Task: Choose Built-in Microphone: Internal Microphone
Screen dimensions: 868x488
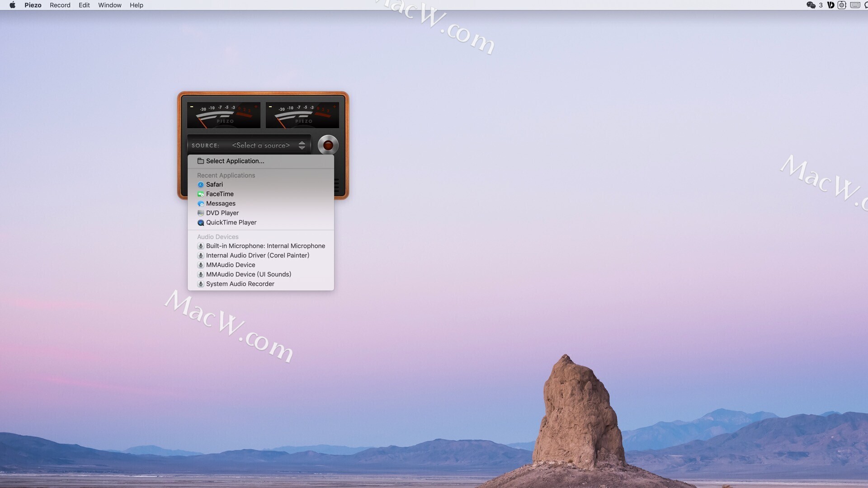Action: (x=261, y=246)
